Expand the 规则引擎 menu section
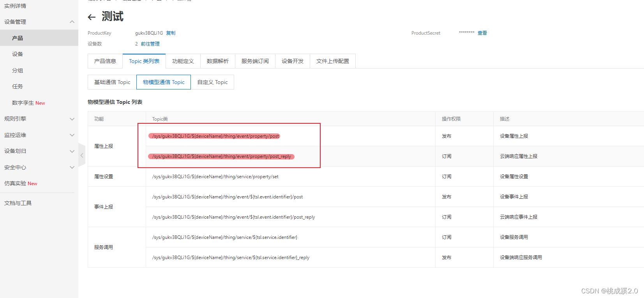This screenshot has width=644, height=298. pos(72,119)
